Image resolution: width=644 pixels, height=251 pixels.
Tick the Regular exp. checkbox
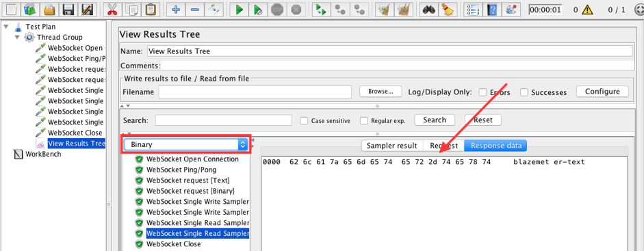(364, 120)
